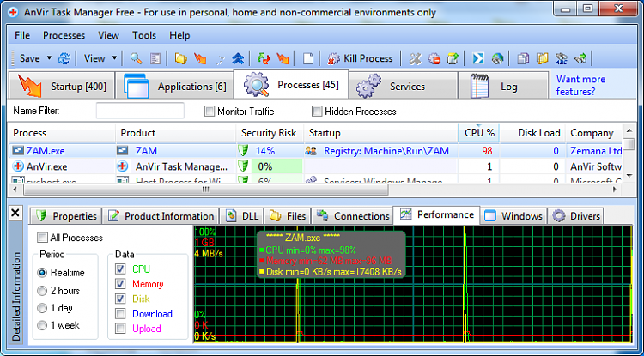Enable the Monitor Traffic checkbox
Viewport: 644px width, 356px height.
[210, 112]
